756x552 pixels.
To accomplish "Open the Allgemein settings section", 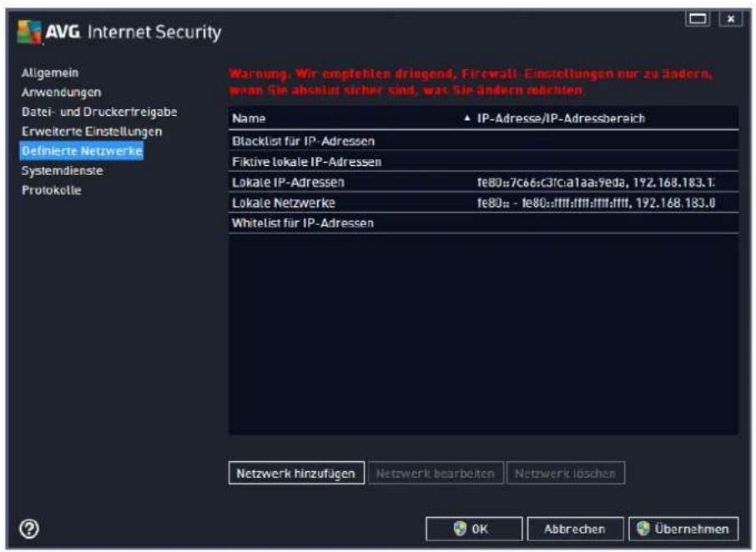I will pos(50,73).
